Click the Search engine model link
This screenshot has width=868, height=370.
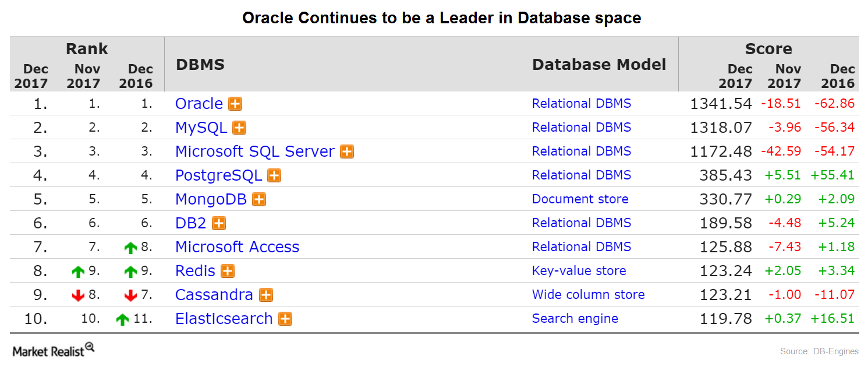tap(575, 318)
